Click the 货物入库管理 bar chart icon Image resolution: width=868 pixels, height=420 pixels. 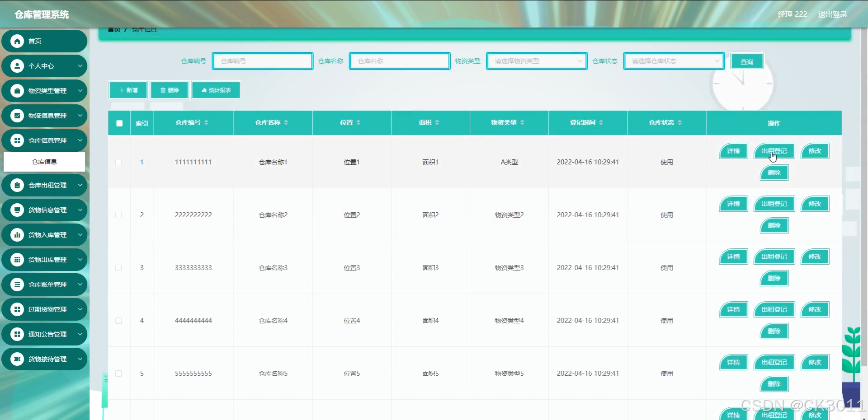[x=17, y=235]
